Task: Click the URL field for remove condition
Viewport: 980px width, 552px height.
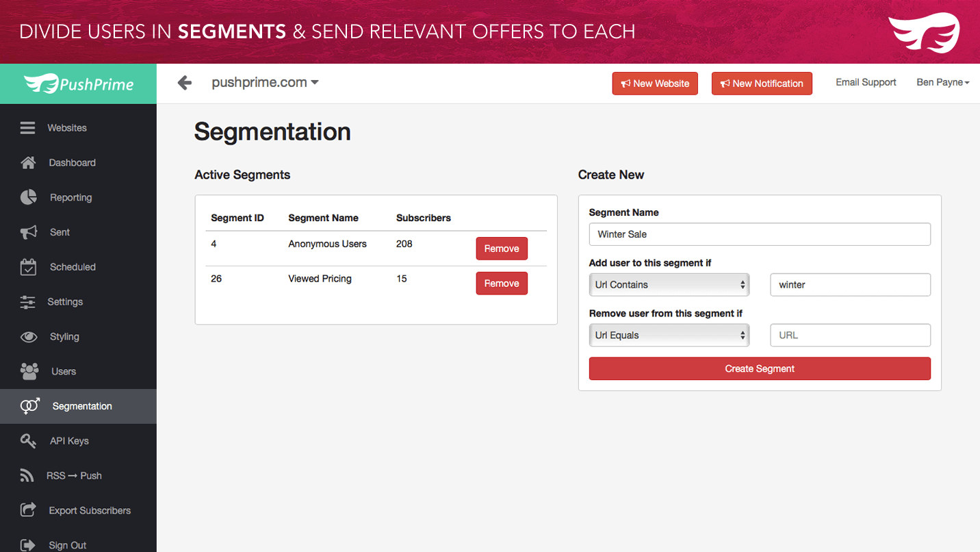Action: pos(850,336)
